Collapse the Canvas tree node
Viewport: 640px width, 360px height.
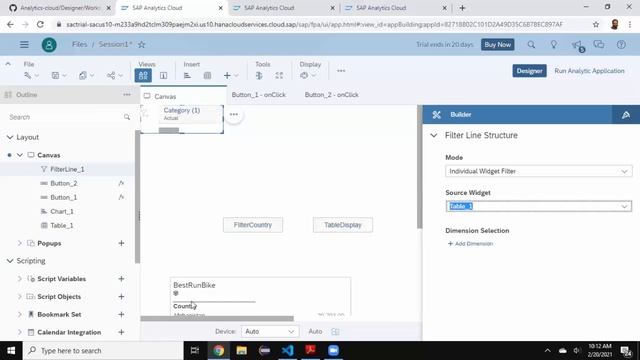(20, 155)
